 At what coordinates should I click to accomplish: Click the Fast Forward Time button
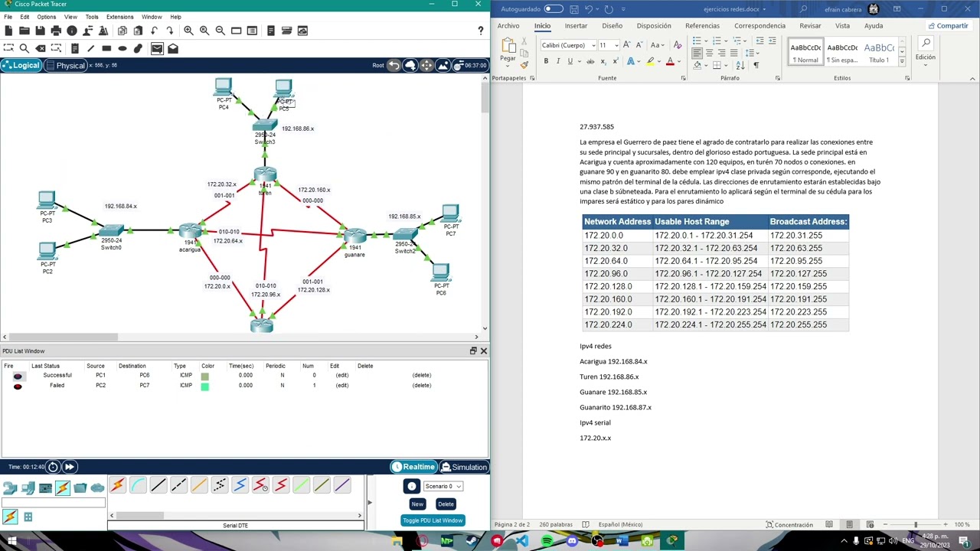(x=69, y=467)
